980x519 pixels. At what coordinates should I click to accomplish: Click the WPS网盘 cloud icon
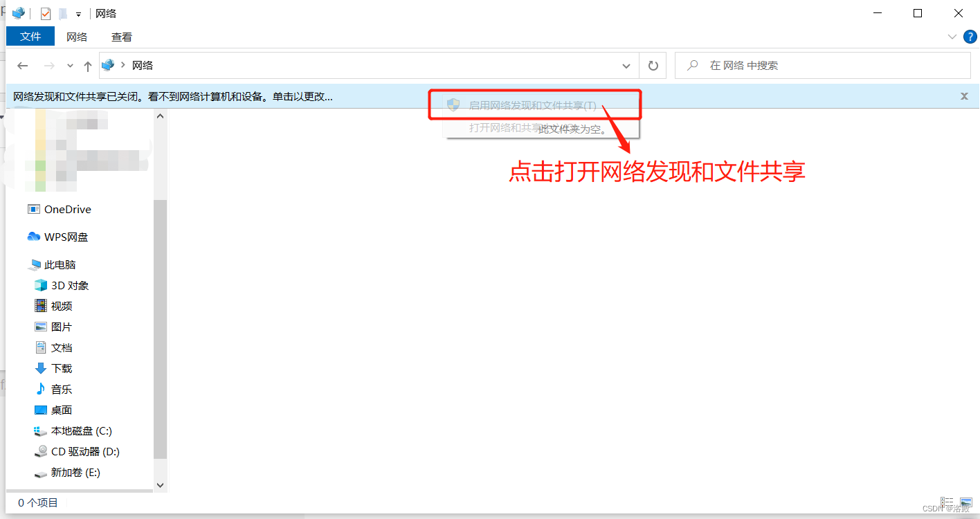click(33, 237)
